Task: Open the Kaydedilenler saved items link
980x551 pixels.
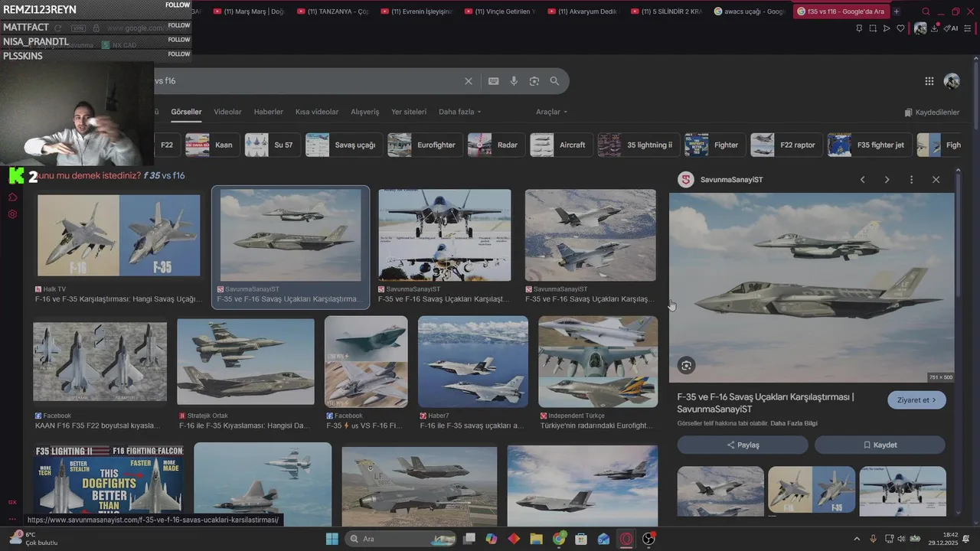Action: coord(932,112)
